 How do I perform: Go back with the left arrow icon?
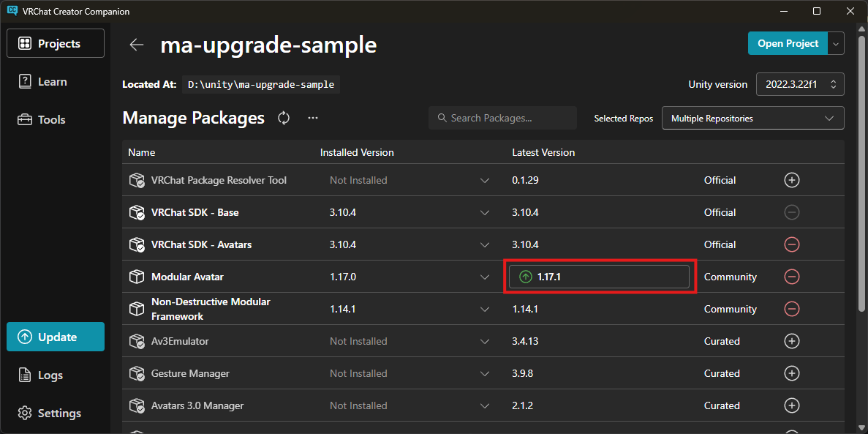click(136, 45)
